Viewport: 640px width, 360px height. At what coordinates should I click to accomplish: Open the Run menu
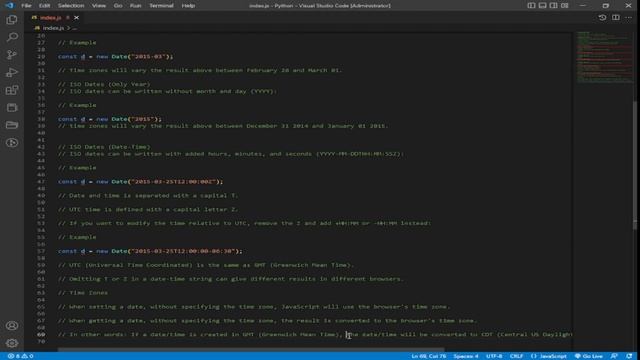click(x=136, y=5)
